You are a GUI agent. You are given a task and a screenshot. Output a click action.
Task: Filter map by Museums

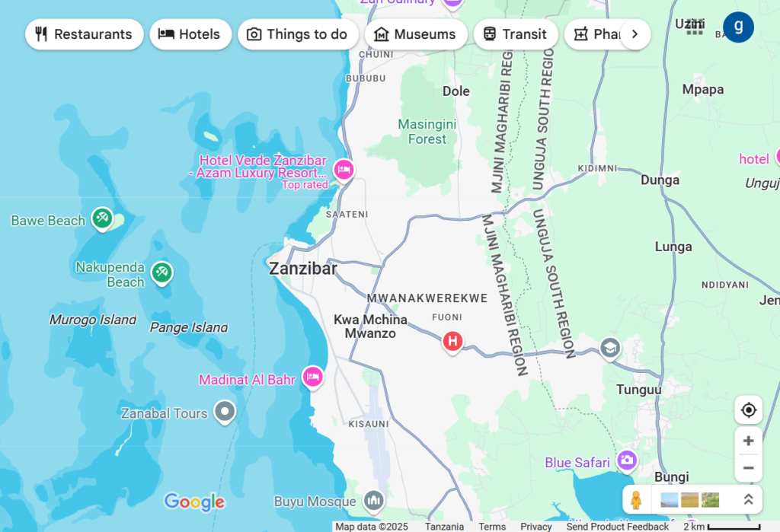416,34
